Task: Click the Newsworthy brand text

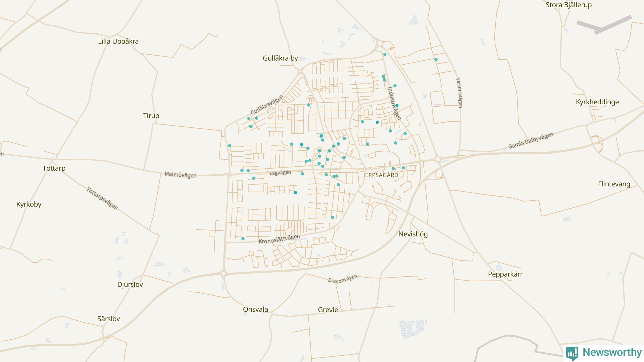Action: coord(612,352)
